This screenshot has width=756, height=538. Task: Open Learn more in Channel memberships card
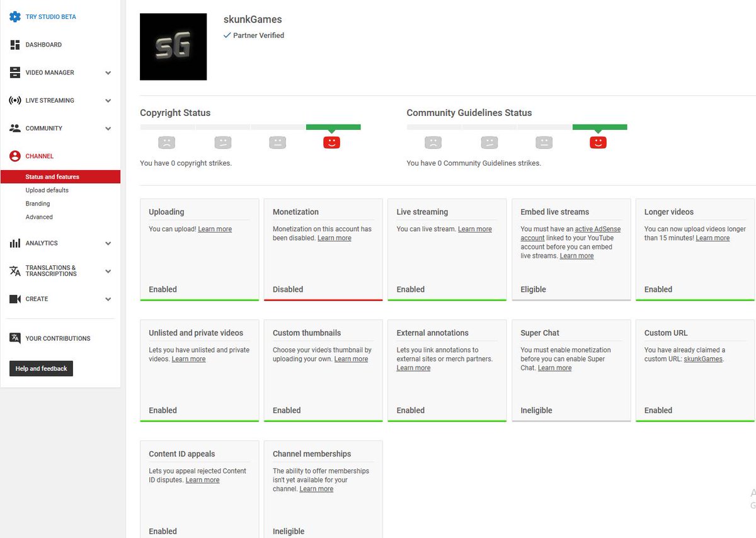pyautogui.click(x=316, y=489)
